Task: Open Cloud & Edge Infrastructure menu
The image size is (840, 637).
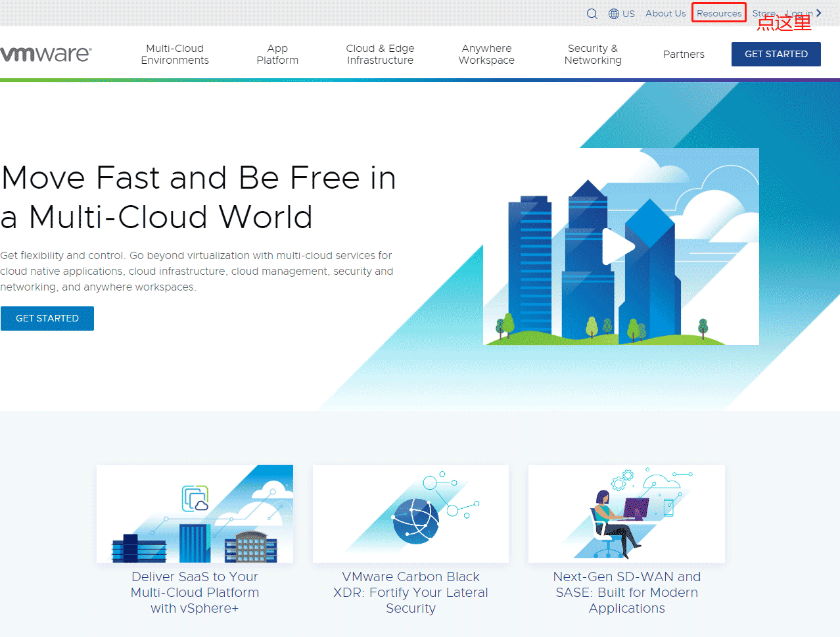Action: pos(380,54)
